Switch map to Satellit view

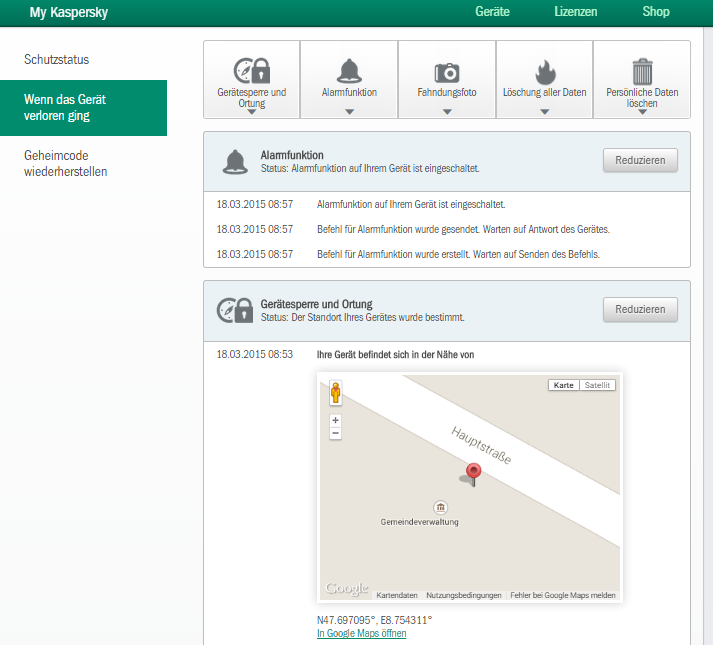coord(598,385)
